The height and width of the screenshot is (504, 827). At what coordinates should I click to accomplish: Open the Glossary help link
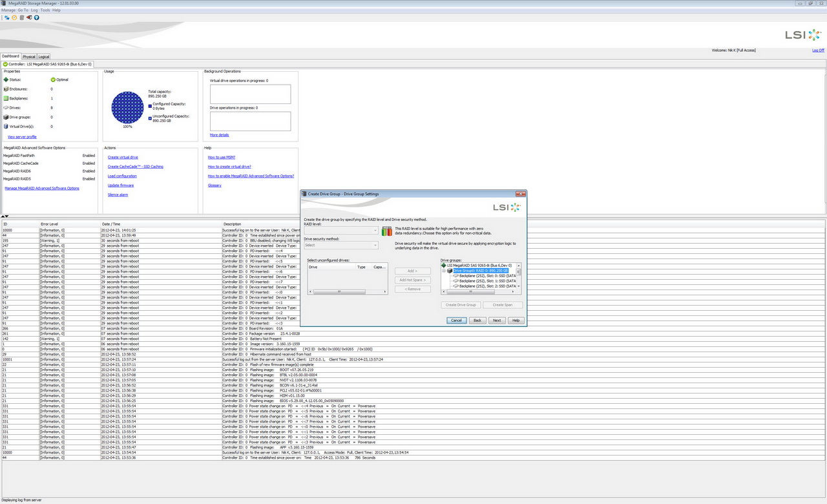coord(215,185)
